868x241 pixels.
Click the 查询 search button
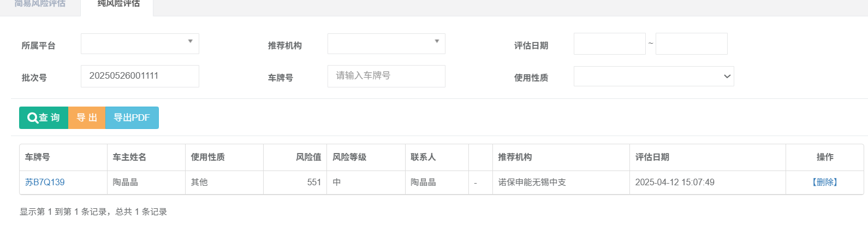click(44, 117)
